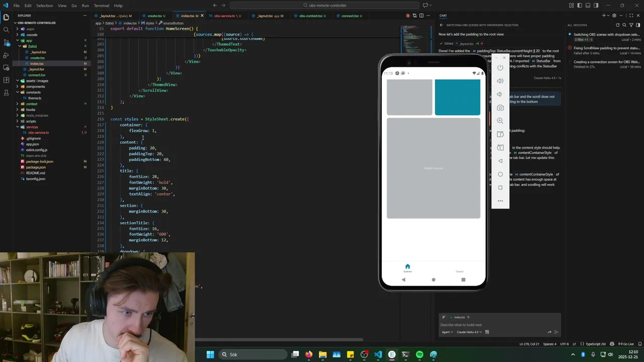Open theme.ts in the explorer
This screenshot has width=644, height=362.
coord(35,98)
